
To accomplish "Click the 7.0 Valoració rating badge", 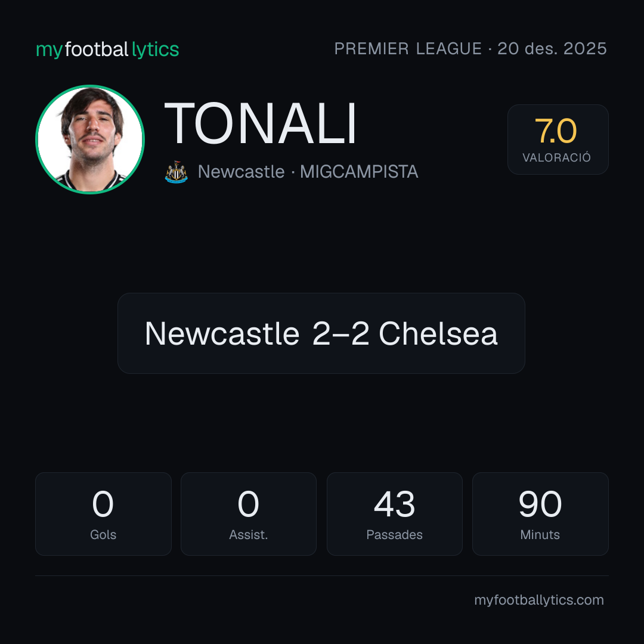I will tap(558, 139).
